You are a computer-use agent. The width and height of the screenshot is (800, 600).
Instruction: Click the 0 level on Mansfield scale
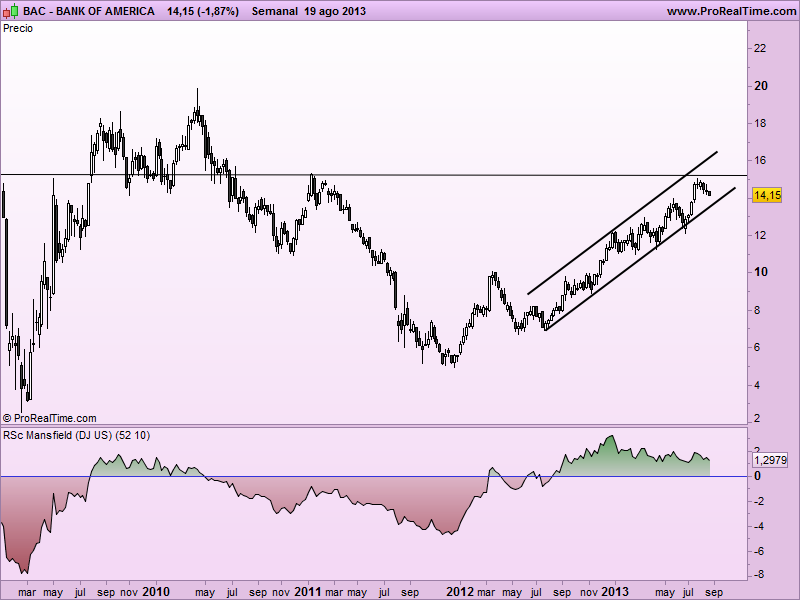(x=757, y=476)
